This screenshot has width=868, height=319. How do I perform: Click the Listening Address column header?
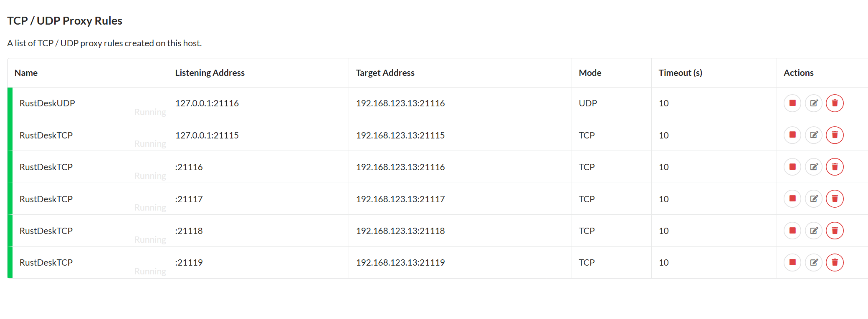[210, 73]
